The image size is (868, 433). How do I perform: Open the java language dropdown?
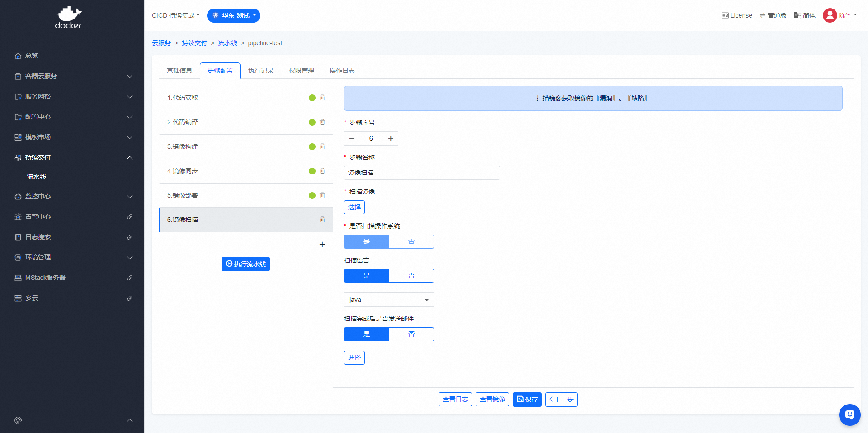[389, 300]
